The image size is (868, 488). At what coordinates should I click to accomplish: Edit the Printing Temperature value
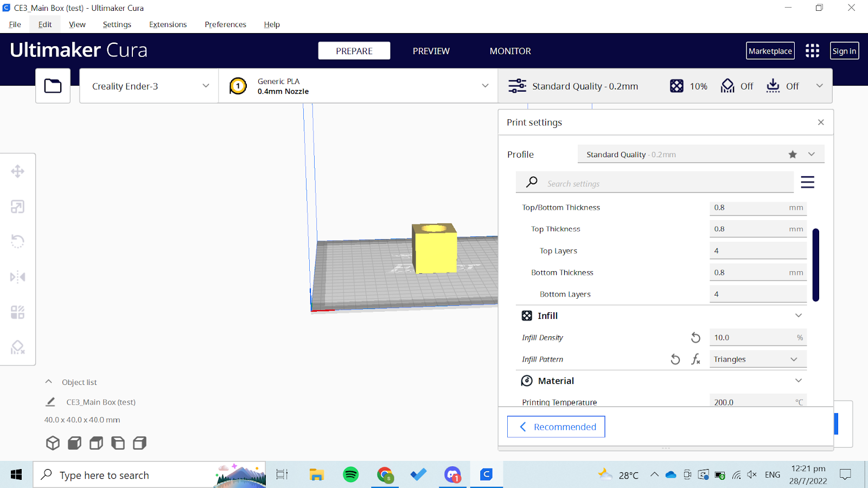point(758,401)
